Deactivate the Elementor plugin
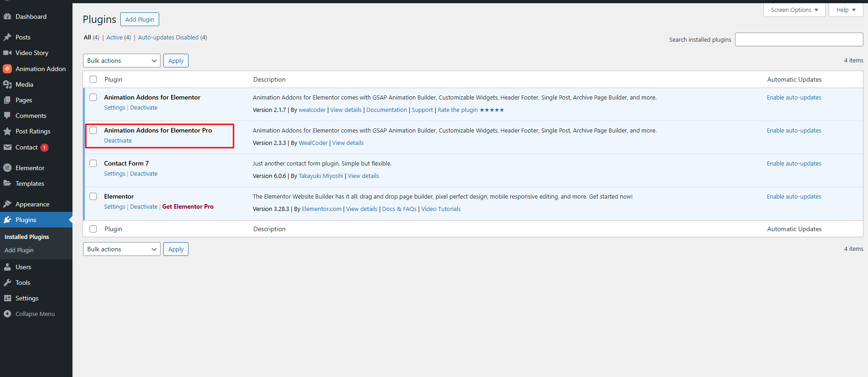The width and height of the screenshot is (868, 377). 144,207
